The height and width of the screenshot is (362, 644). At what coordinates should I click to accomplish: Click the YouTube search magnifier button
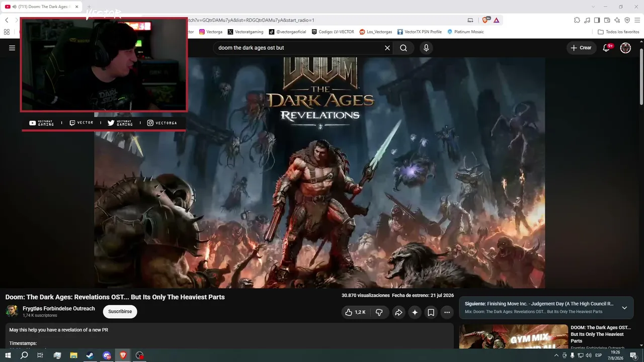[404, 48]
